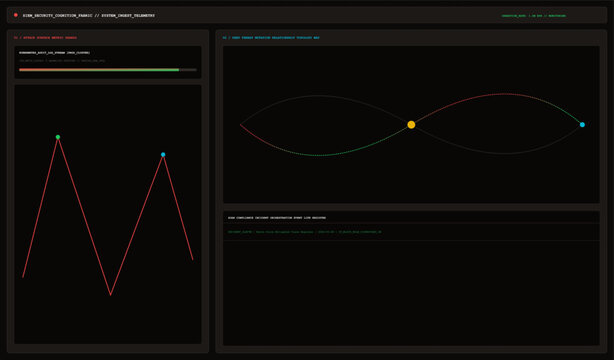Click the cyan threat map panel heading

[271, 38]
